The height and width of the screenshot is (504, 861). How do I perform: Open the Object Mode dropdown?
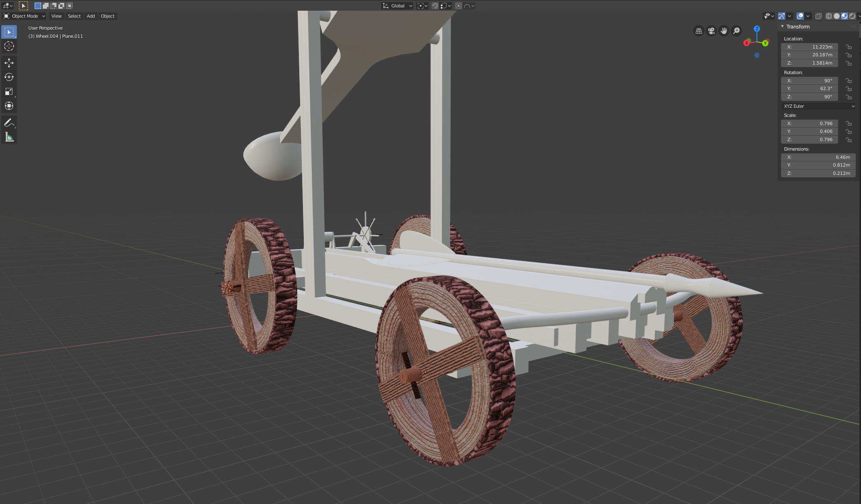24,16
